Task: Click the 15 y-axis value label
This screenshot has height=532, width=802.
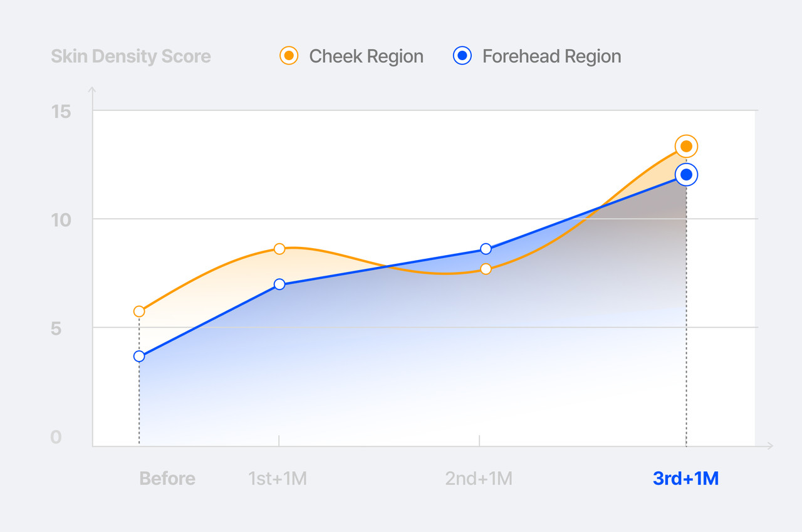Action: (x=61, y=112)
